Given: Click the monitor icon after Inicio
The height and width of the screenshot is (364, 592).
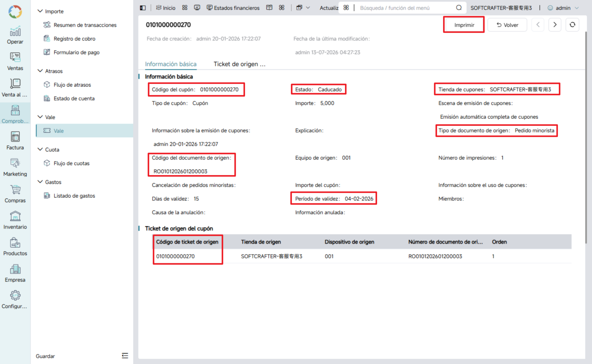Looking at the screenshot, I should tap(197, 8).
